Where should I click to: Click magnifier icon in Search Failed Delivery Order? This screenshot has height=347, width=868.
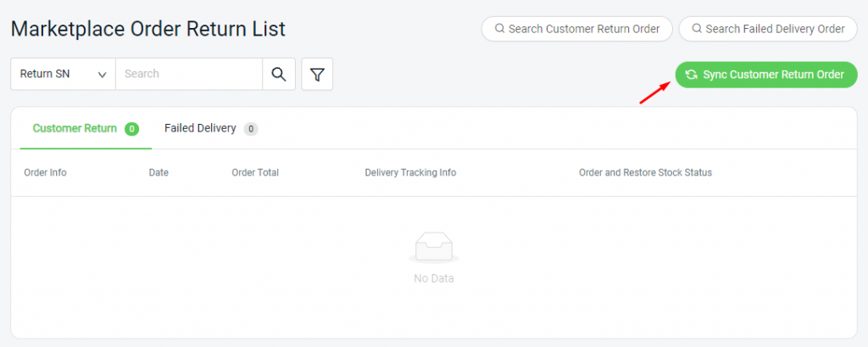pyautogui.click(x=697, y=28)
